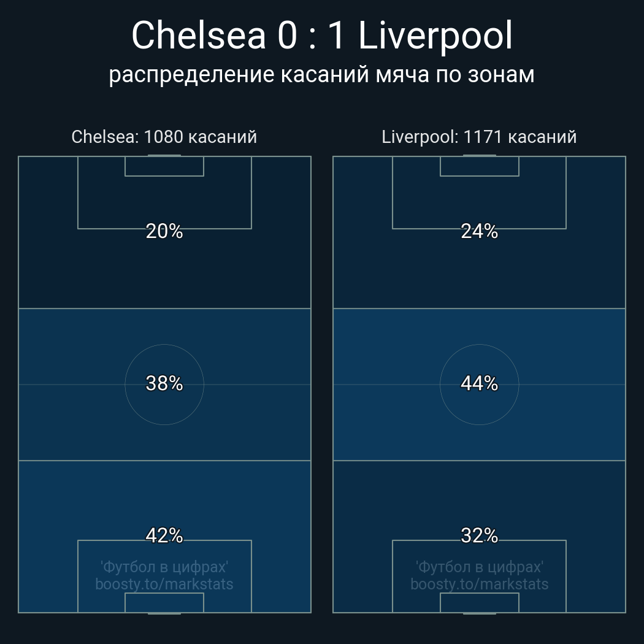
Task: Select the subtitle about touch distribution by zones
Action: (x=321, y=75)
